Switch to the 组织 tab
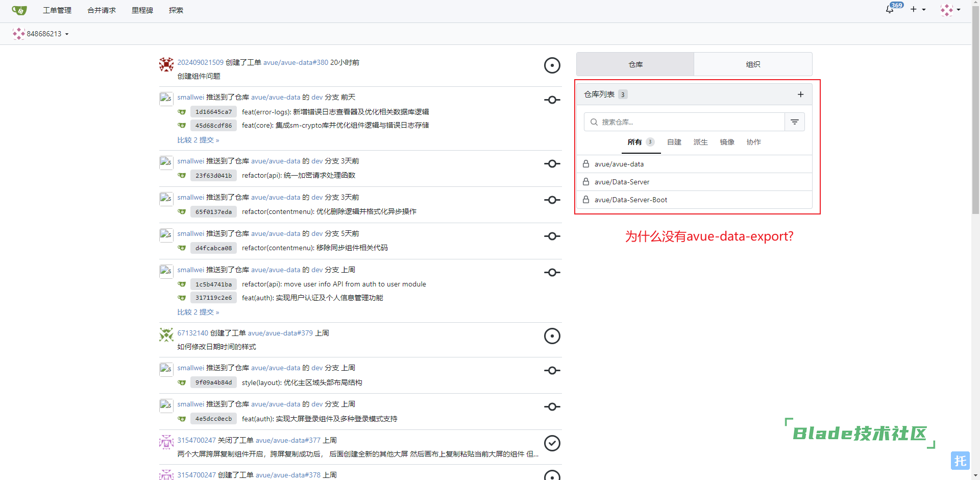The width and height of the screenshot is (980, 480). (x=753, y=64)
